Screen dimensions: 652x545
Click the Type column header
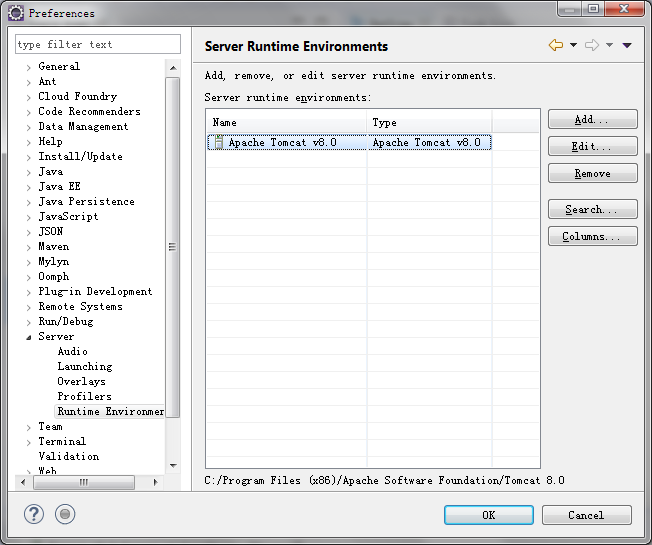coord(430,122)
